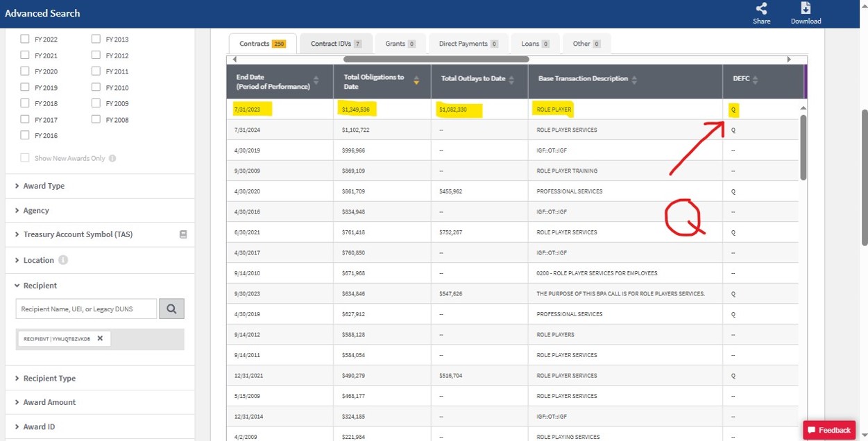The height and width of the screenshot is (441, 868).
Task: Click the $752,267 outlays cell
Action: pyautogui.click(x=479, y=232)
